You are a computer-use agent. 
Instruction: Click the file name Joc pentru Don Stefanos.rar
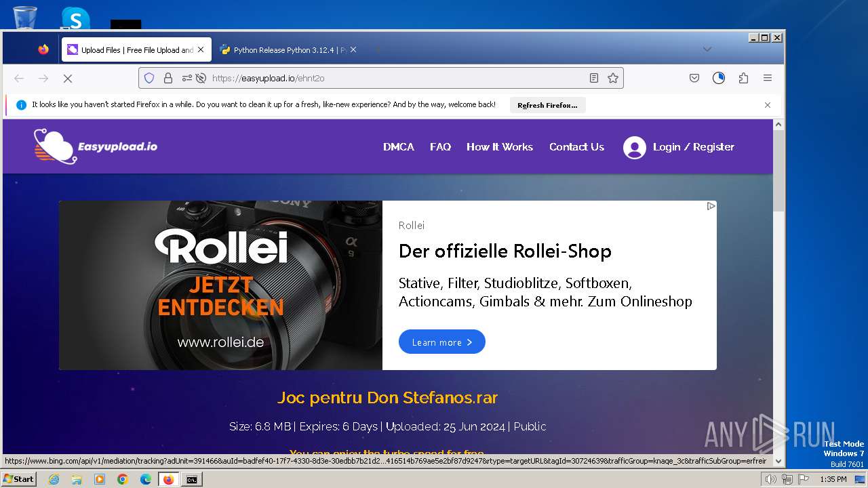[x=388, y=397]
